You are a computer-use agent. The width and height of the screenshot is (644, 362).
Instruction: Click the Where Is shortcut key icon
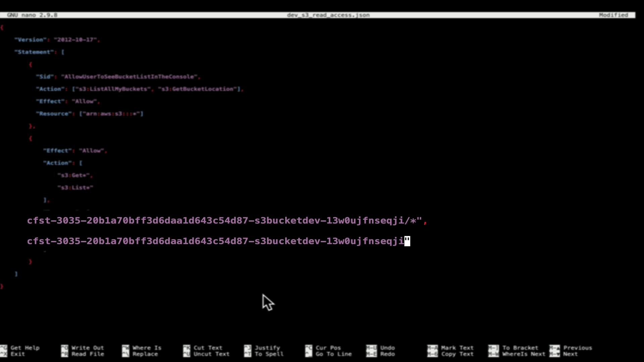pos(125,348)
